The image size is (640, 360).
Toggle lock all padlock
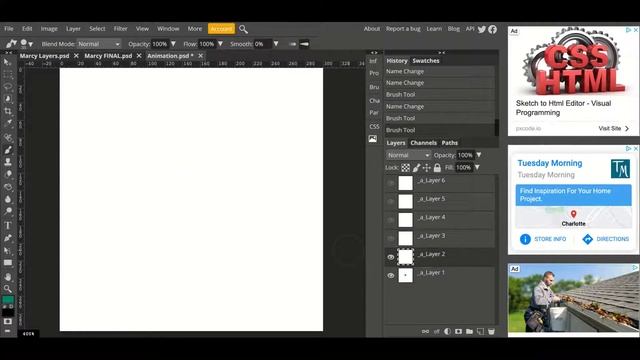[x=437, y=168]
